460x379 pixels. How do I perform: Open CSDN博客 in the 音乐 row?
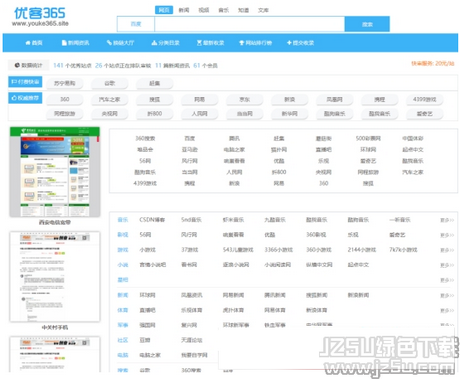[152, 220]
